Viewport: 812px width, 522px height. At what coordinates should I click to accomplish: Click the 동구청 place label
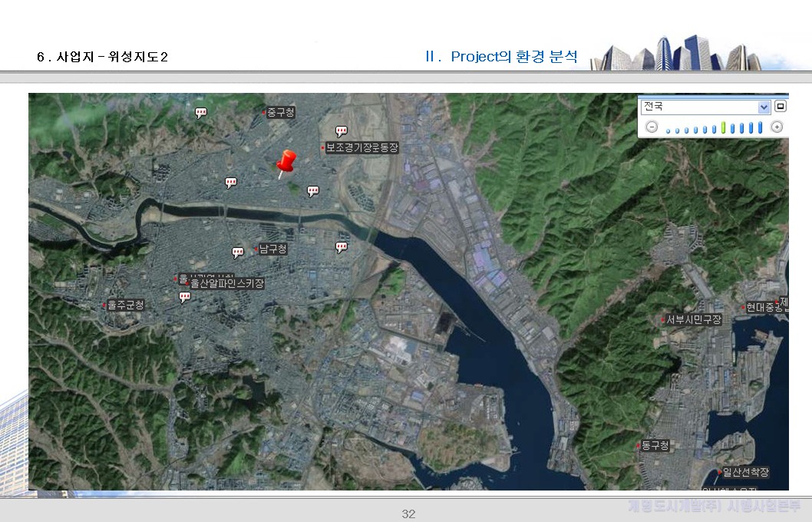655,445
